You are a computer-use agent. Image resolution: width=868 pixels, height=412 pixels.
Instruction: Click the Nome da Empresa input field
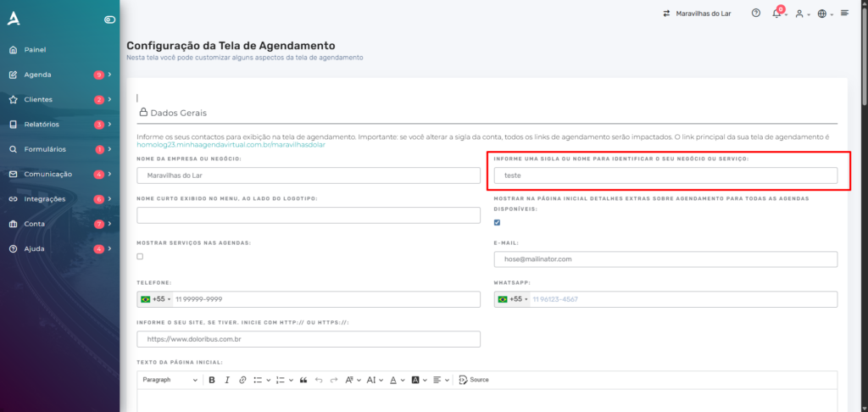309,175
